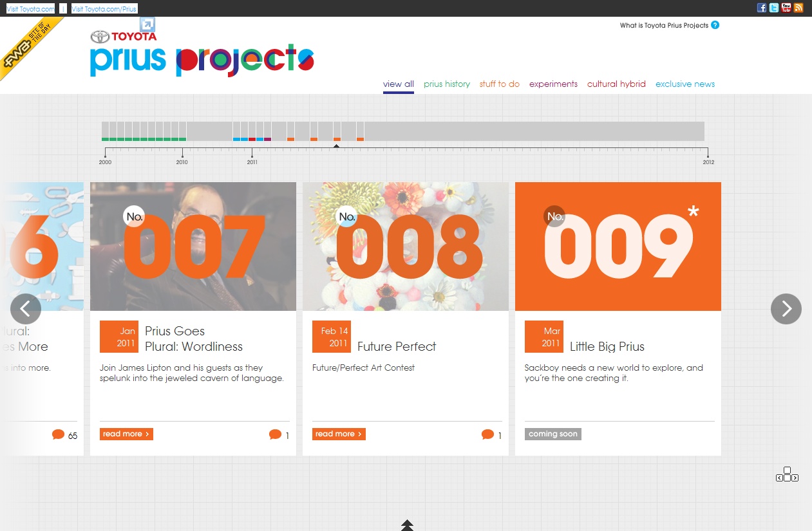812x531 pixels.
Task: Click read more on Future Perfect card
Action: 339,434
